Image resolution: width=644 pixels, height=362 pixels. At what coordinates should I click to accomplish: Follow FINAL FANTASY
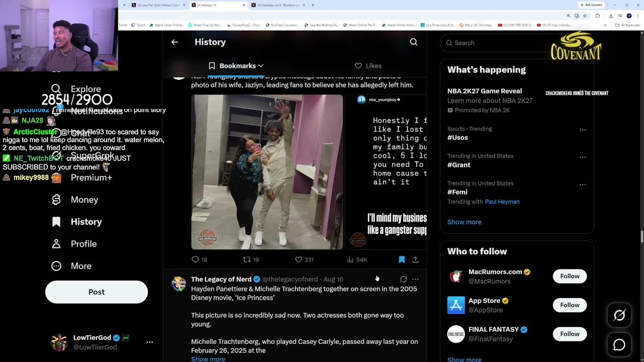click(x=570, y=334)
